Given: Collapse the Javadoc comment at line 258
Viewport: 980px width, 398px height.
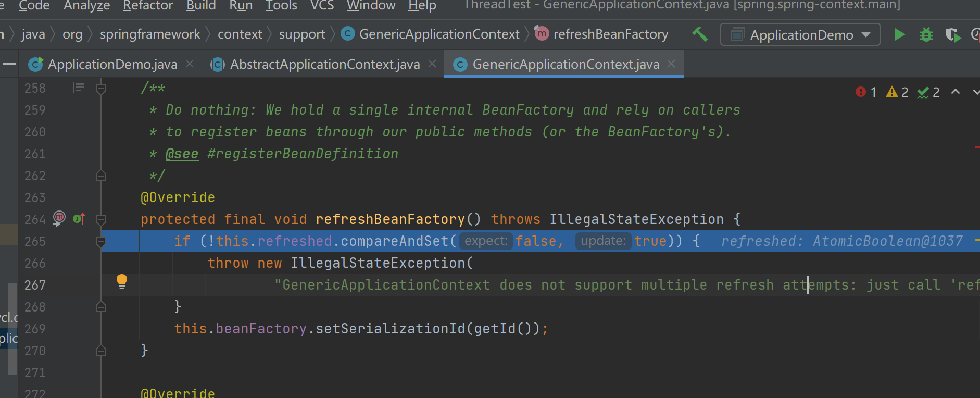Looking at the screenshot, I should click(101, 89).
